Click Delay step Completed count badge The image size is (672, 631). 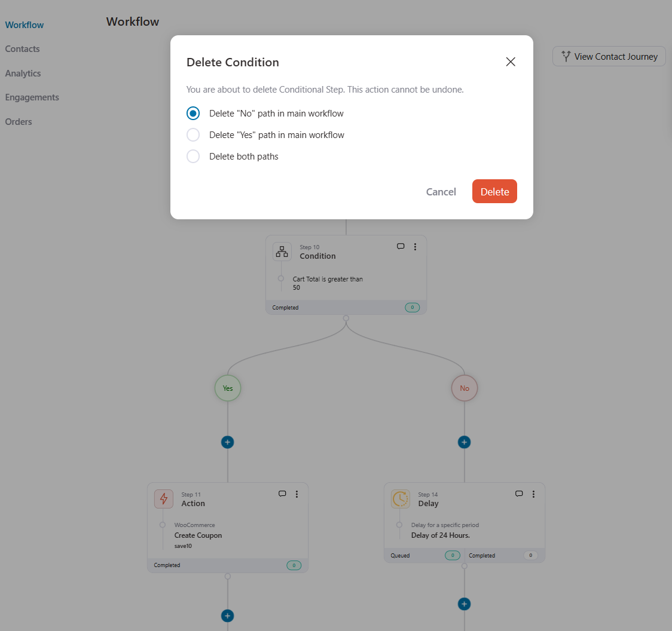pyautogui.click(x=530, y=556)
